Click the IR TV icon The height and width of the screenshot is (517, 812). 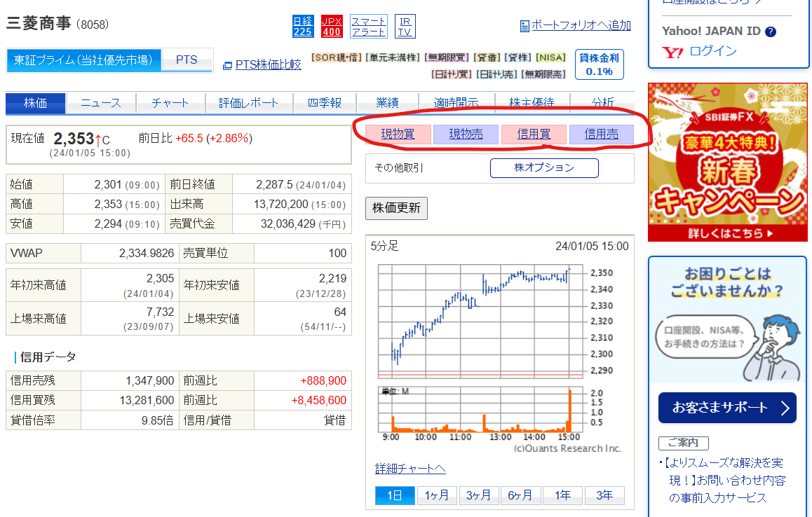[405, 25]
